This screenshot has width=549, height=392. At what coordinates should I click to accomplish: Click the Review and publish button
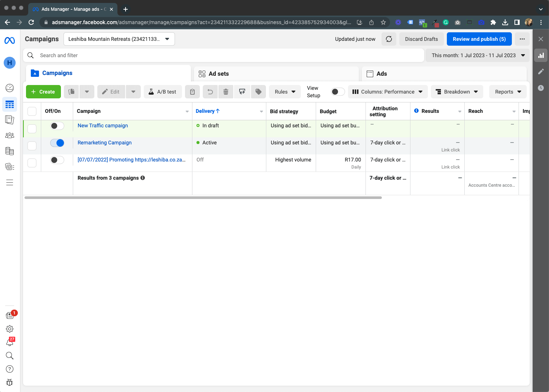[479, 39]
